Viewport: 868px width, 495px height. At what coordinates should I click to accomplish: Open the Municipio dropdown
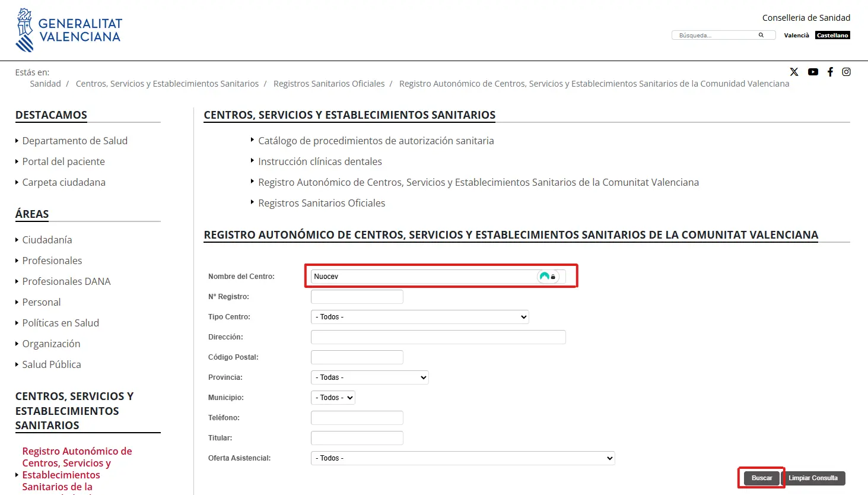(x=333, y=398)
